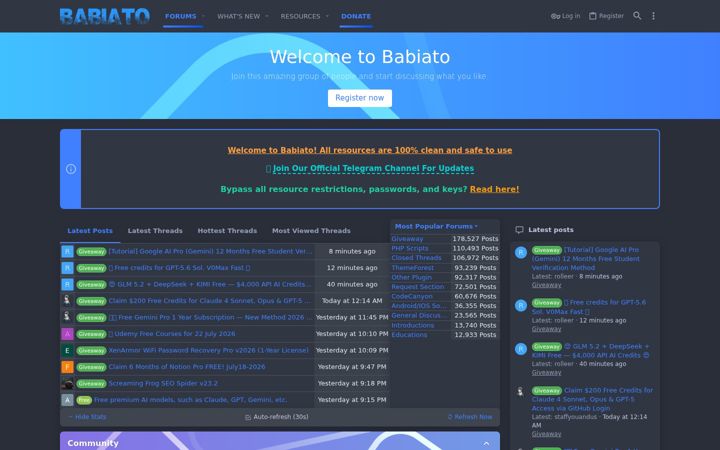Switch to the Latest Threads tab
The image size is (720, 450).
click(155, 231)
